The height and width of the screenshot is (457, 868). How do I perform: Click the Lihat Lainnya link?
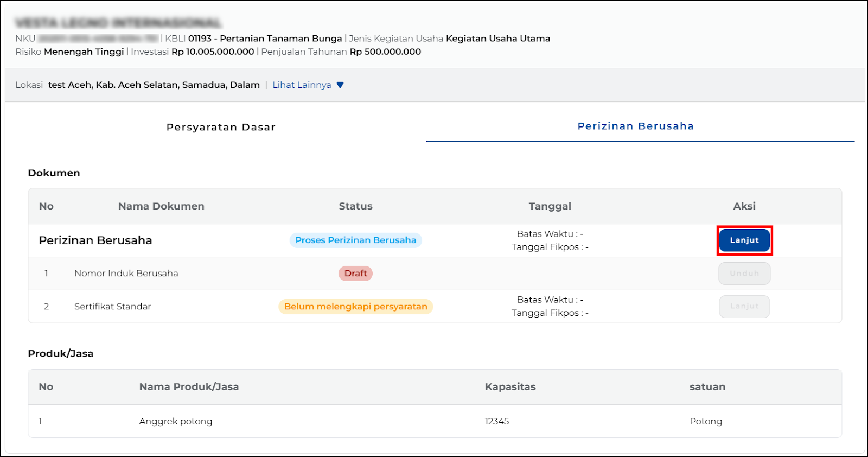pos(302,85)
